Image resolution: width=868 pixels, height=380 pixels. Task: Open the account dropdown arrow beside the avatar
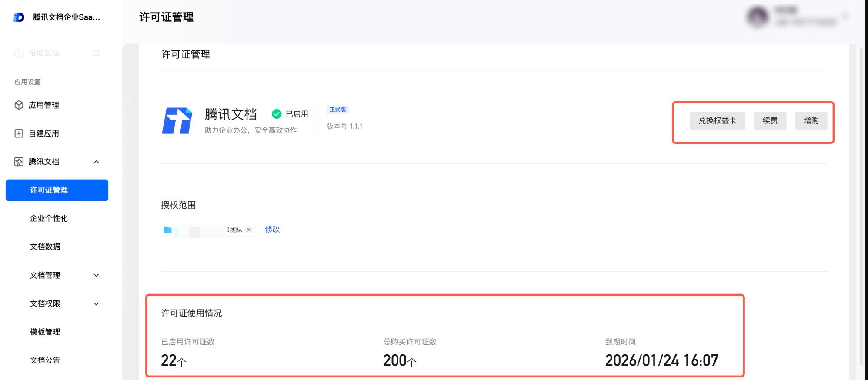845,17
